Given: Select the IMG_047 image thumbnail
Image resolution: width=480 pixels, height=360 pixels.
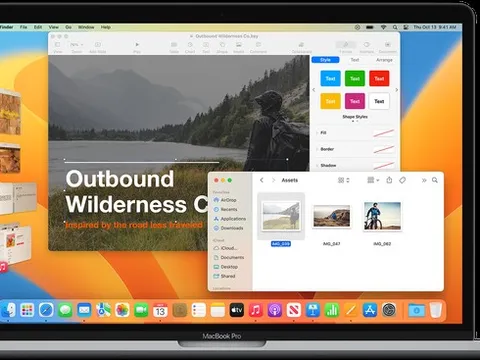Looking at the screenshot, I should click(x=331, y=216).
